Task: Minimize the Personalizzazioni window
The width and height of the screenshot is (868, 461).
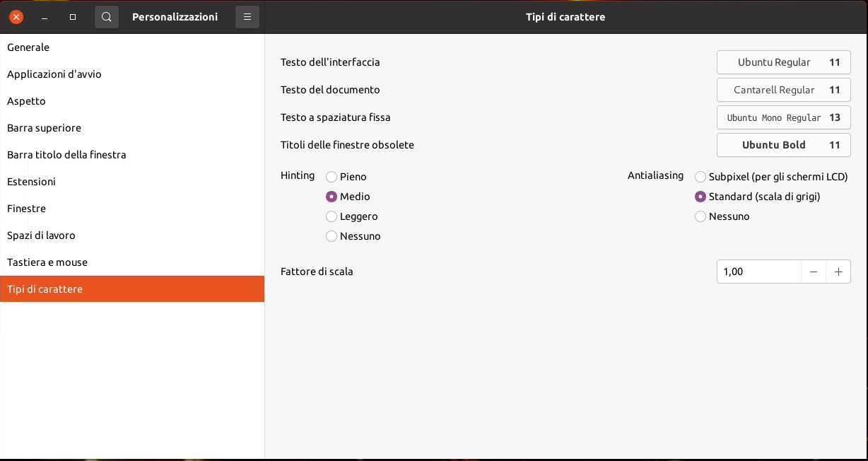Action: point(45,17)
